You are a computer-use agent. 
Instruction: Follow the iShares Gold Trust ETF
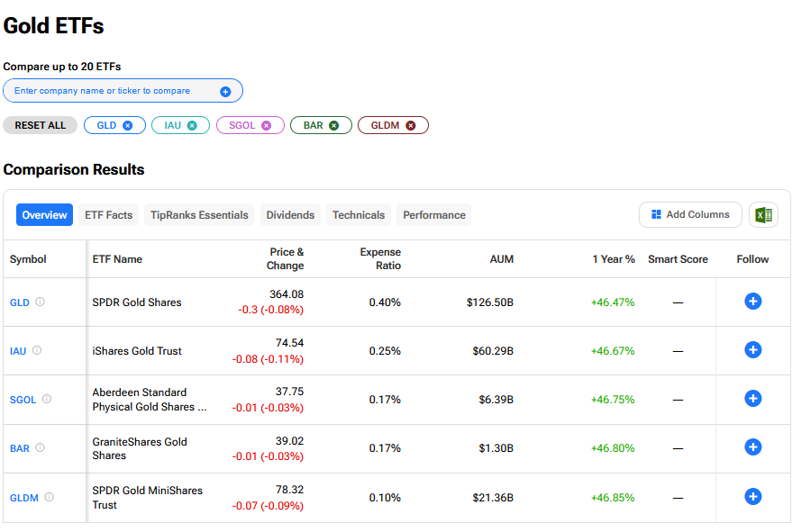(753, 350)
